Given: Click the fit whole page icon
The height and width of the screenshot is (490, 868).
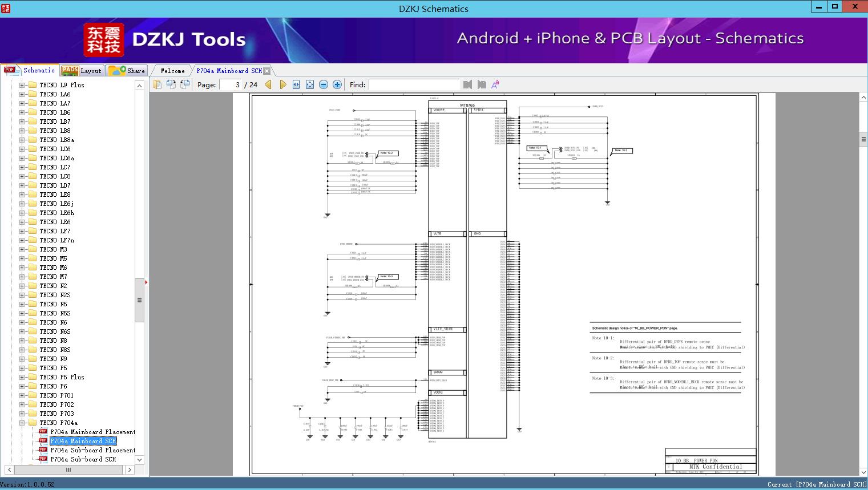Looking at the screenshot, I should [310, 84].
